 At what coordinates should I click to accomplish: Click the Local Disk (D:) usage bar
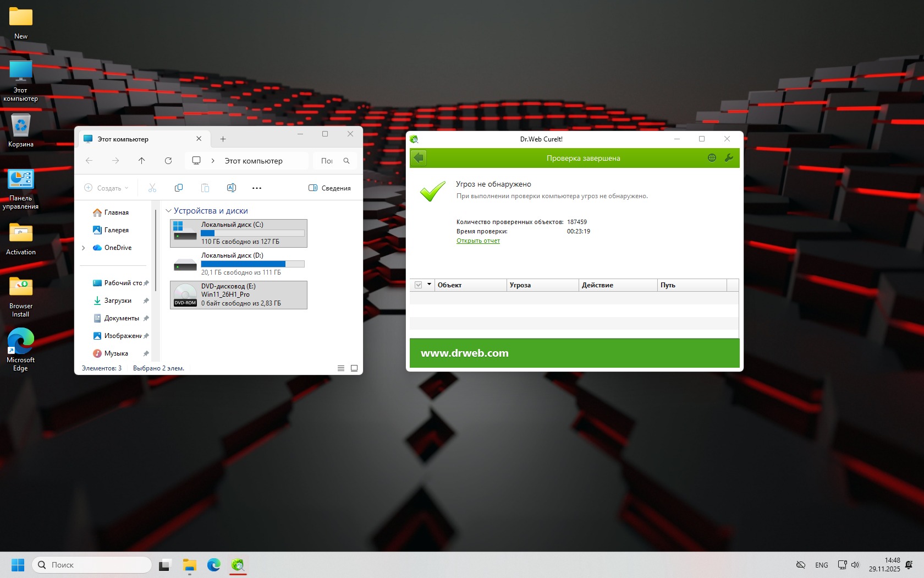[x=252, y=264]
